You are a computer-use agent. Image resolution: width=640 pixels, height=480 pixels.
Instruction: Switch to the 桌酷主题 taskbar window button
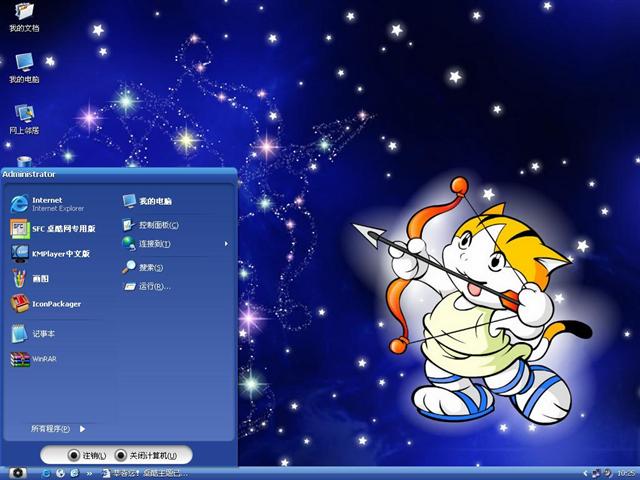(146, 473)
